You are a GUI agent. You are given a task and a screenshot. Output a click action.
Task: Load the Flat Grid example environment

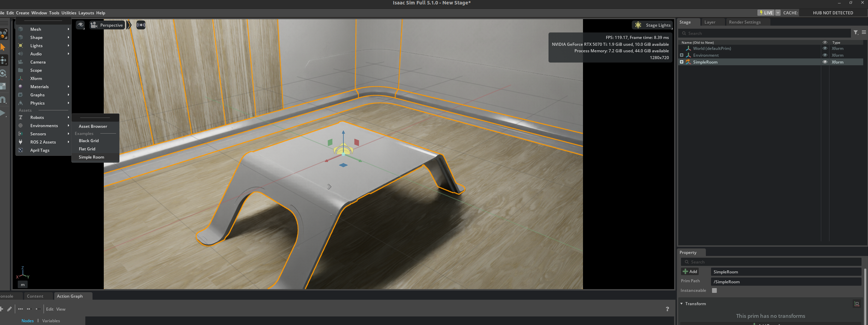[x=95, y=149]
